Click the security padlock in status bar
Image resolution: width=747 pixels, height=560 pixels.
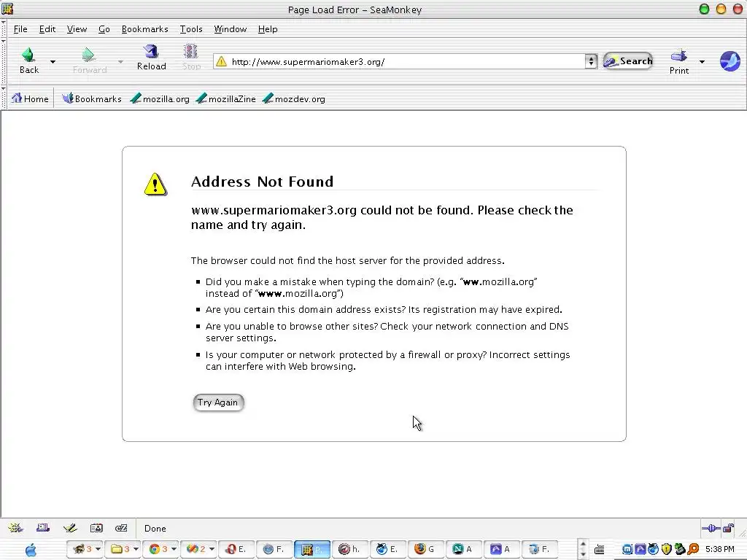[x=729, y=528]
